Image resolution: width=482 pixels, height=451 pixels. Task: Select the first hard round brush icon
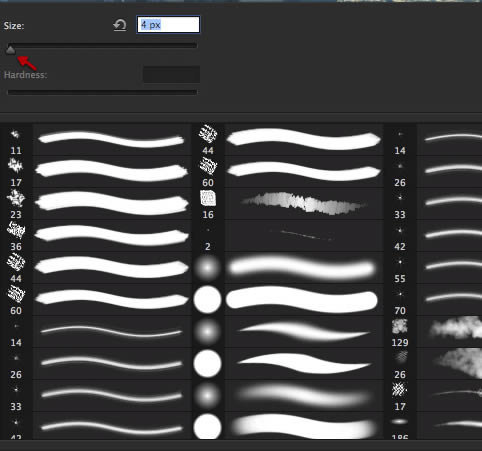coord(207,299)
